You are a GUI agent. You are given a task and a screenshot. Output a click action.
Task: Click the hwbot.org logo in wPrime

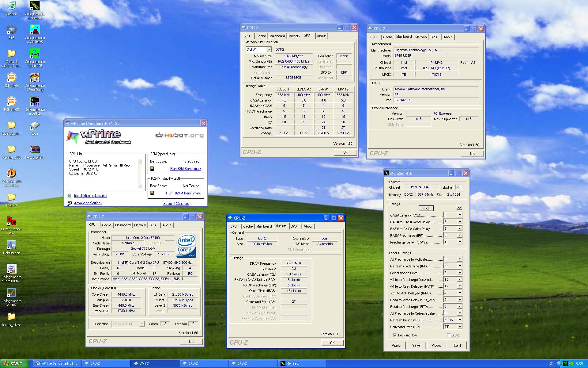click(179, 135)
